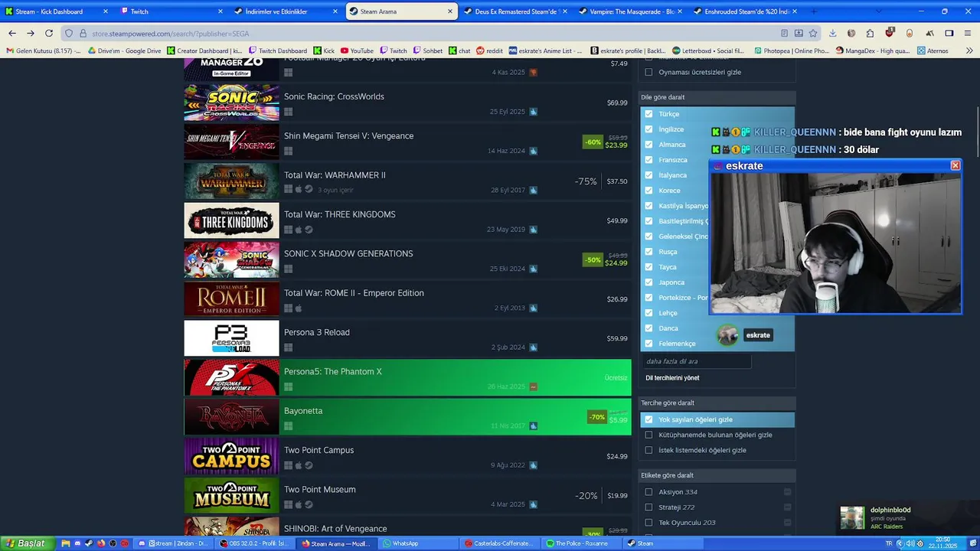Collapse the 'Etikete göre daralt' section
This screenshot has width=980, height=551.
click(717, 475)
